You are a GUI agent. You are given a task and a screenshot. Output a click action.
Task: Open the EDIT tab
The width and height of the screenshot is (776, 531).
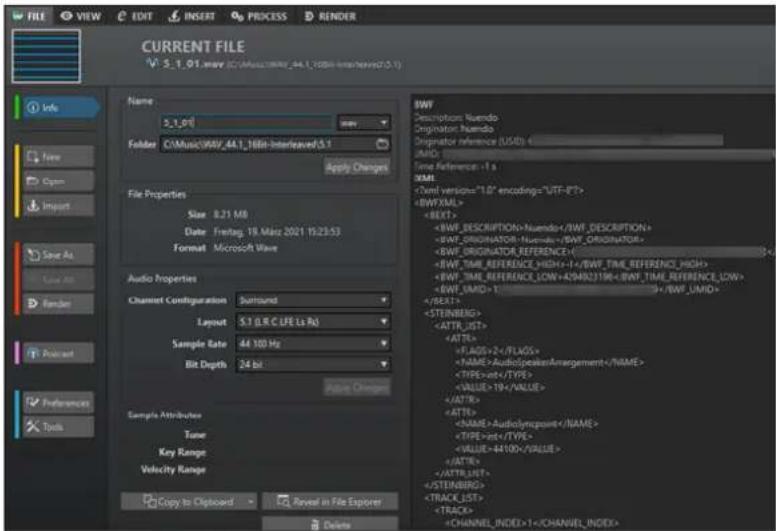coord(135,16)
